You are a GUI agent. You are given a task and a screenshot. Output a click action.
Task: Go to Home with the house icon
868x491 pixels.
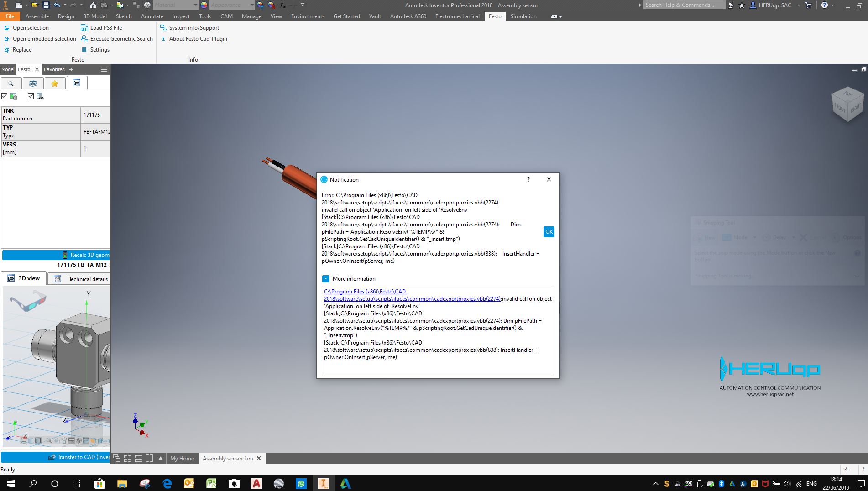coord(93,5)
